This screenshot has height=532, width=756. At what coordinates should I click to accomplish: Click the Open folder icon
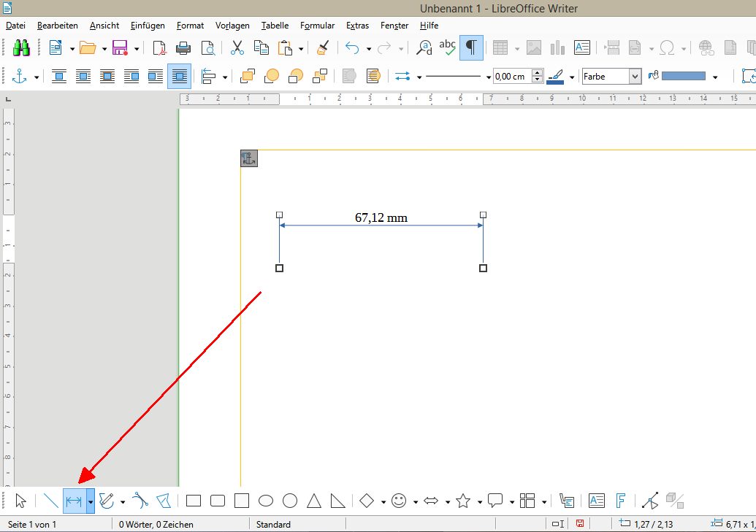tap(88, 47)
